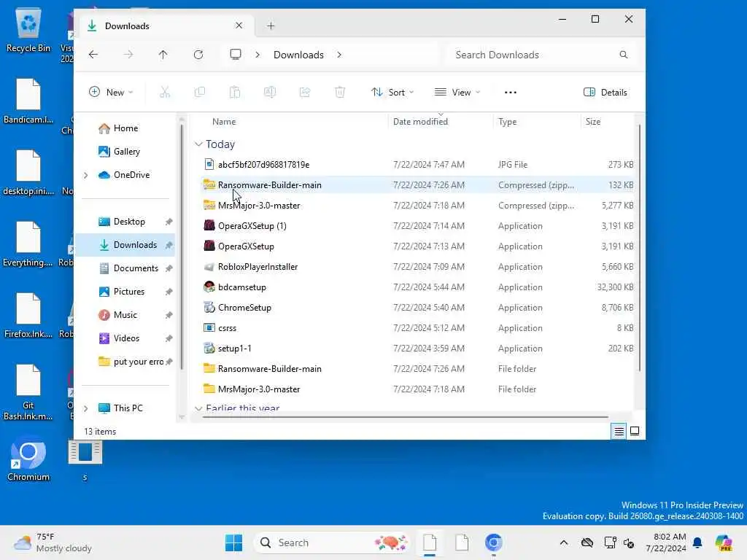Open Videos in navigation pane
Screen dimensions: 747x560
click(126, 338)
